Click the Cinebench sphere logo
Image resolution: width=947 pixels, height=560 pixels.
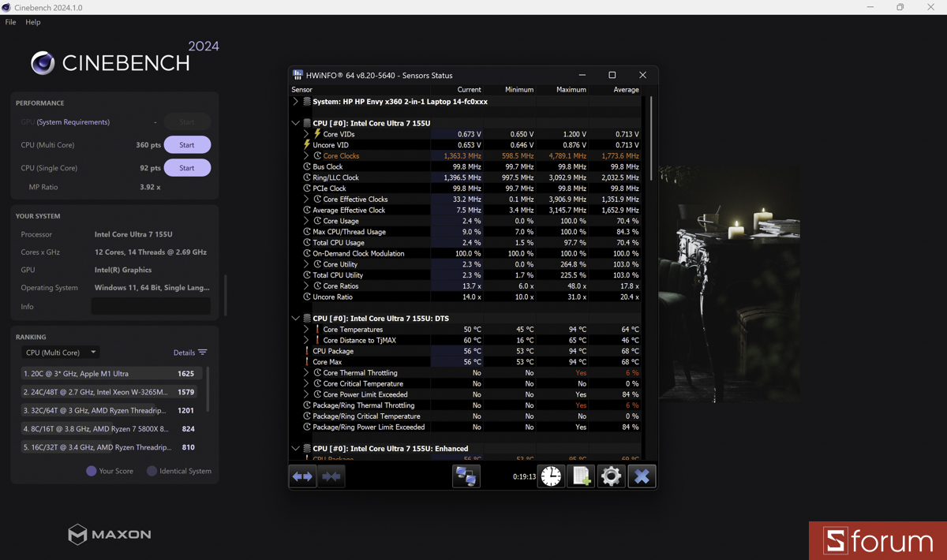click(43, 63)
